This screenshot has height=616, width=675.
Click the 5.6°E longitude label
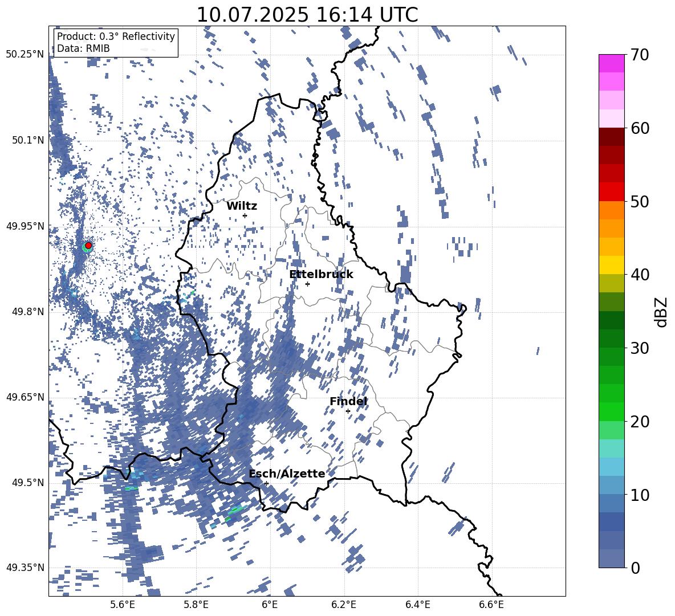point(123,605)
